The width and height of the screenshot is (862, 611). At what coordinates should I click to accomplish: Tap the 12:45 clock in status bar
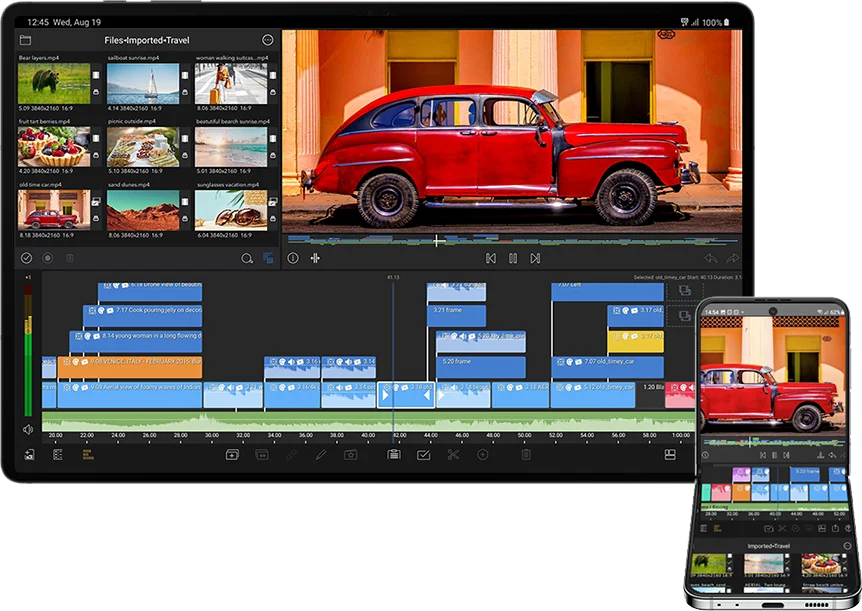[x=38, y=23]
